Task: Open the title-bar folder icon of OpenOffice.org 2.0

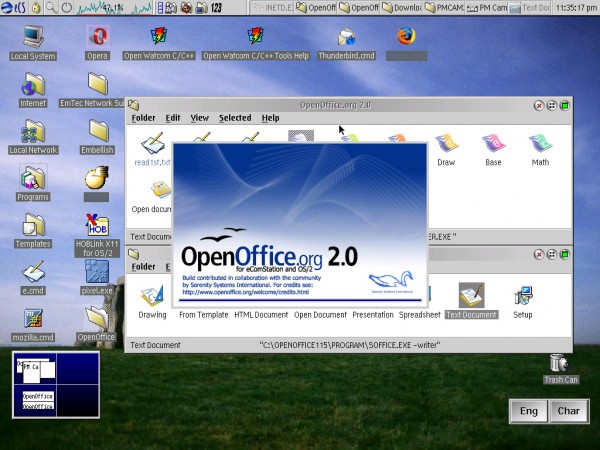Action: [133, 105]
